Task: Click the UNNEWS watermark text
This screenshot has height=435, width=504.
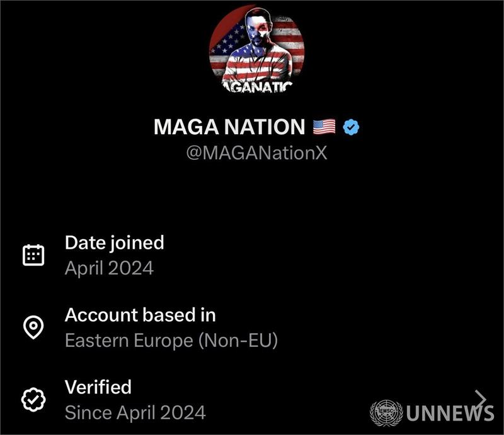Action: [450, 414]
